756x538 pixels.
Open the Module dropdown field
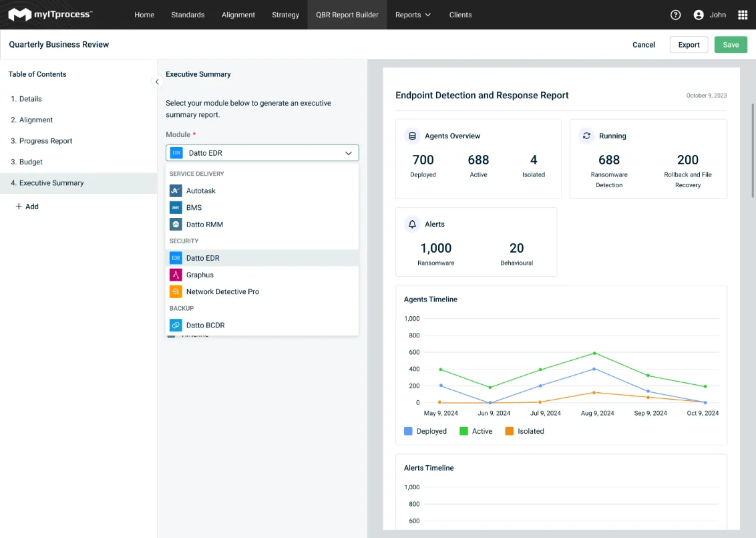tap(262, 153)
